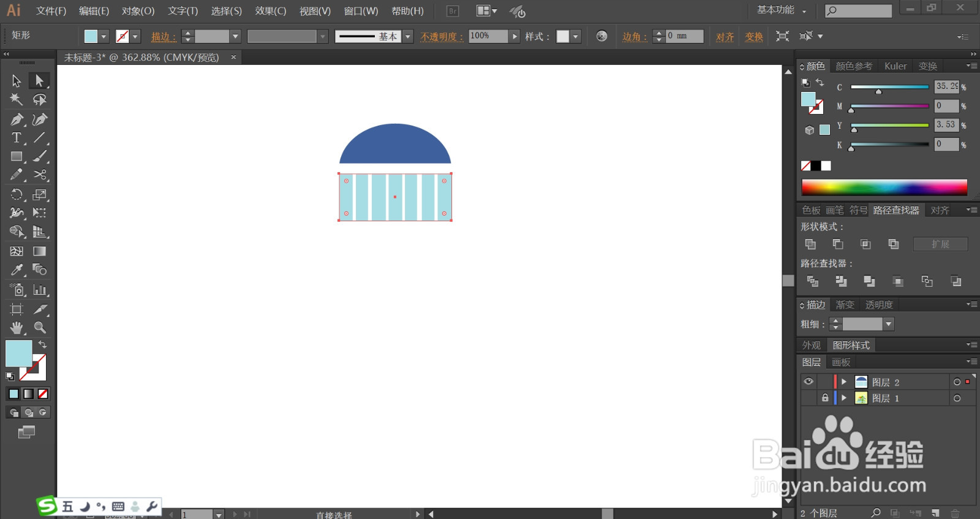Select the Zoom tool
The width and height of the screenshot is (980, 519).
pos(39,328)
